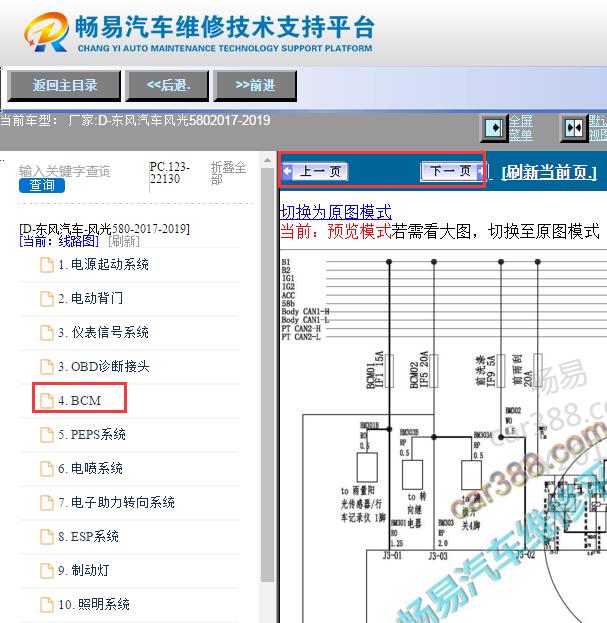Go forward with >>前进 button
Screen dimensions: 607x623
pyautogui.click(x=255, y=85)
